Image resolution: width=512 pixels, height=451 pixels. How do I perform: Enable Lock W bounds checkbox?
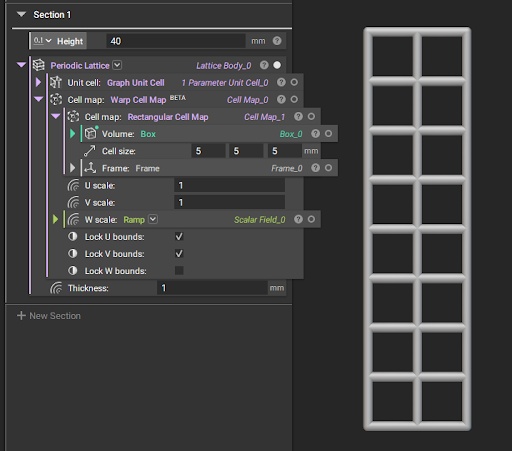click(x=179, y=270)
